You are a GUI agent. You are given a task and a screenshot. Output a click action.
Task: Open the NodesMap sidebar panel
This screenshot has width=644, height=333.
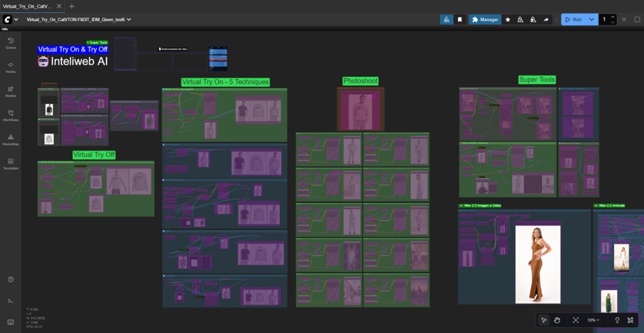coord(11,140)
